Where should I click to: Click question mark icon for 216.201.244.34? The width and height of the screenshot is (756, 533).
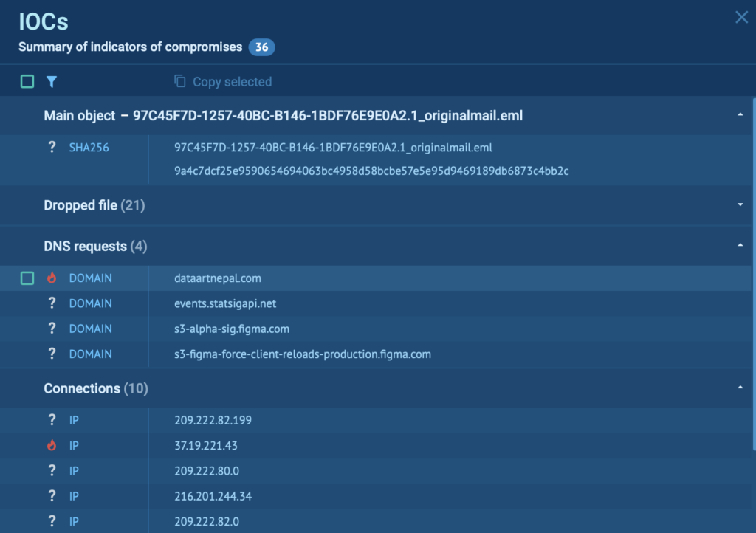52,496
